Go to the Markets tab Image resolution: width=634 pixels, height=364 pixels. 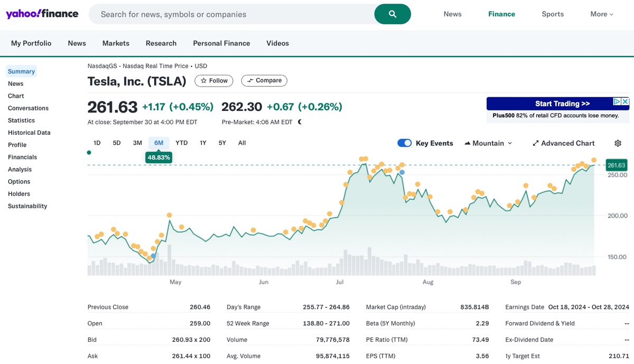(116, 43)
